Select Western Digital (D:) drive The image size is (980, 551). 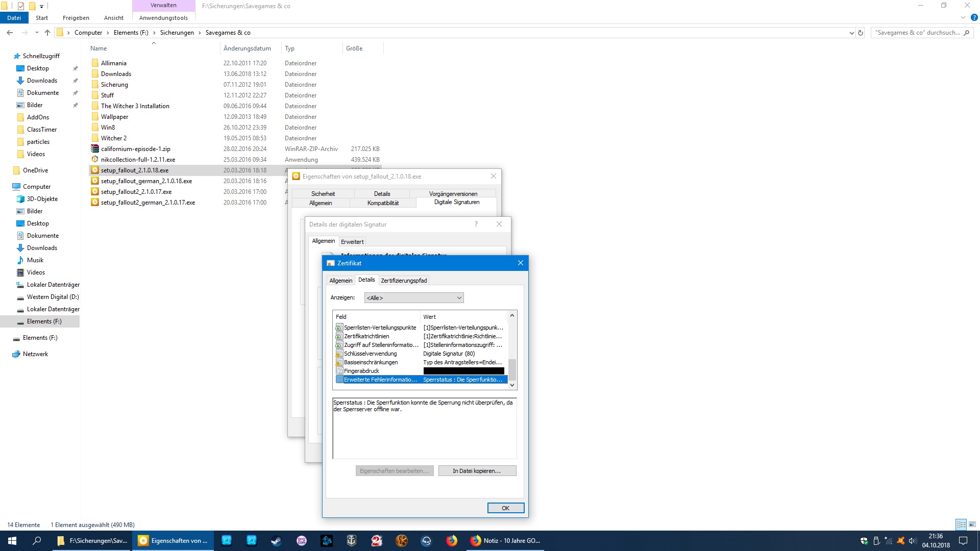(x=53, y=297)
